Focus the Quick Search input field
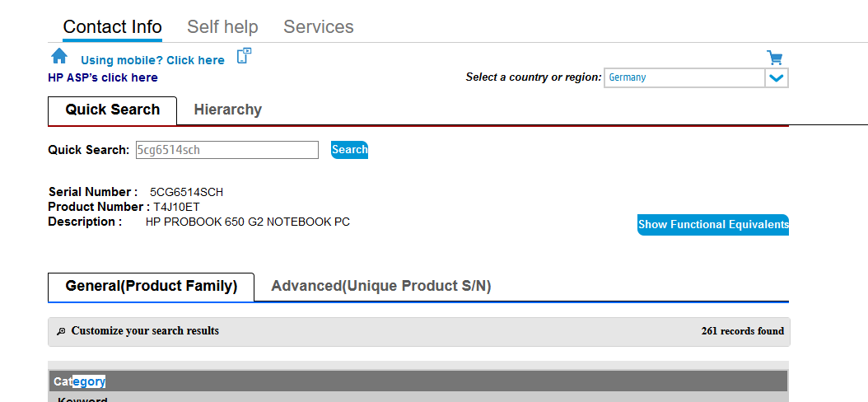Image resolution: width=868 pixels, height=402 pixels. 227,150
